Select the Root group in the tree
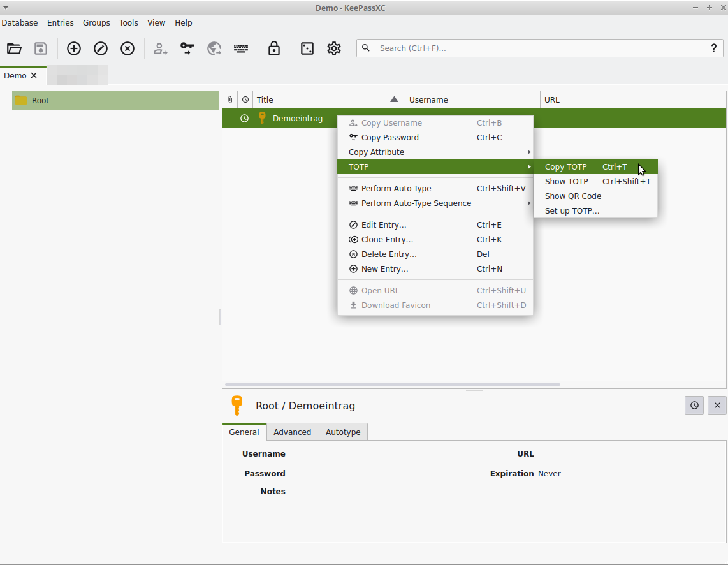Screen dimensions: 728x565 pos(41,101)
